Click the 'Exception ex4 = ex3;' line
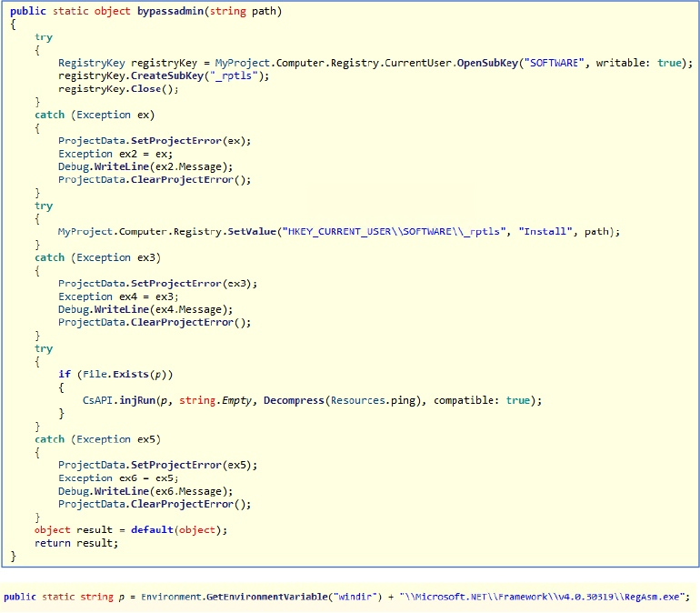This screenshot has height=613, width=700. tap(118, 296)
